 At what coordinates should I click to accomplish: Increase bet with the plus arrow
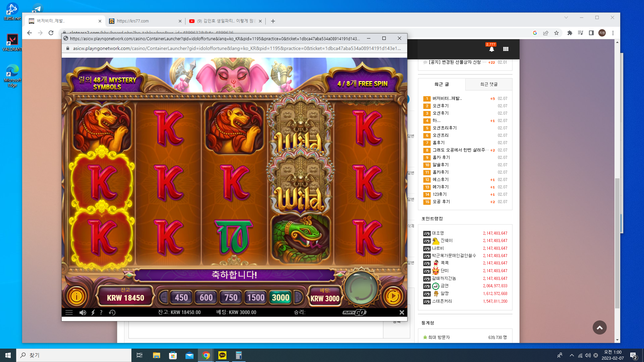tap(298, 297)
